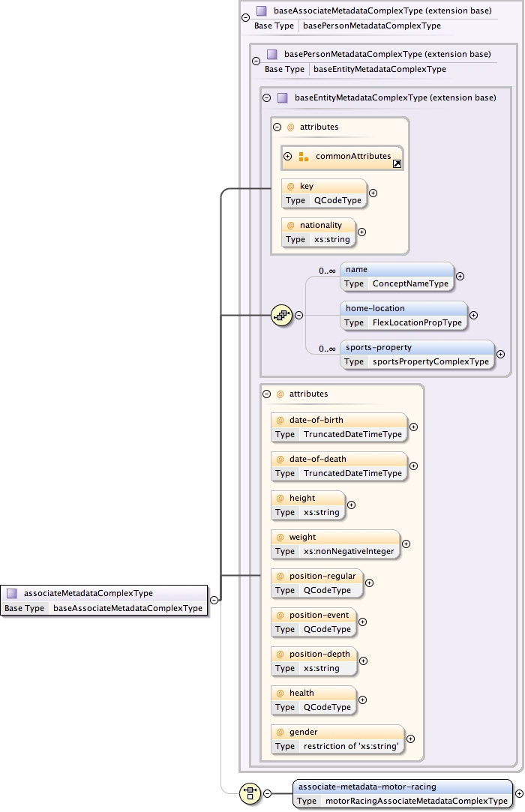Select the date-of-birth attribute box
This screenshot has height=812, width=525.
click(x=340, y=427)
